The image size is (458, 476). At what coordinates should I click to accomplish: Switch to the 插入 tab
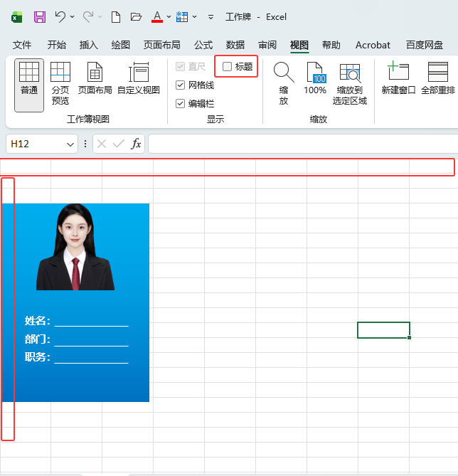[89, 45]
